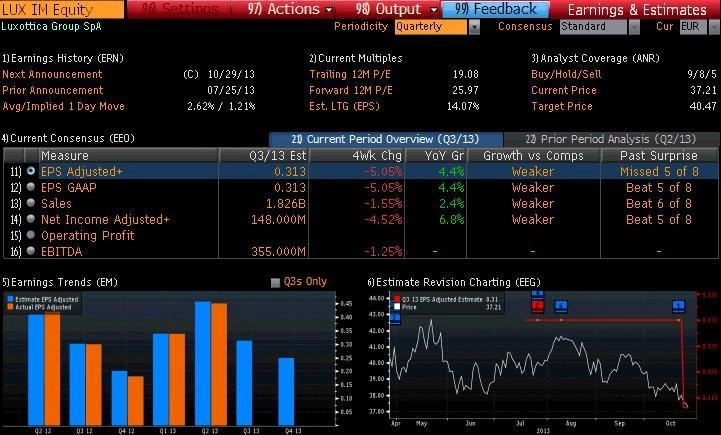Viewport: 721px width, 435px height.
Task: Open 3) Analyst Coverage (ANR)
Action: [x=595, y=58]
